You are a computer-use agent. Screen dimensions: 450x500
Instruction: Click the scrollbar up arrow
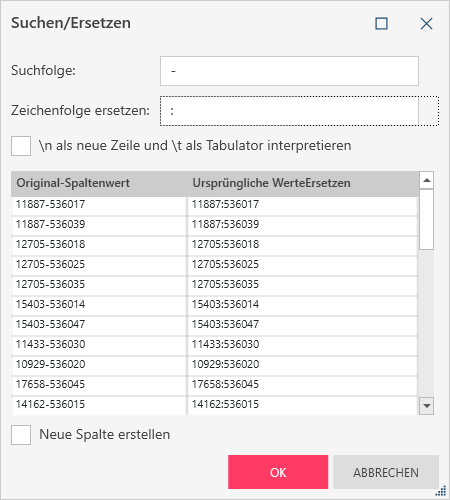click(426, 180)
